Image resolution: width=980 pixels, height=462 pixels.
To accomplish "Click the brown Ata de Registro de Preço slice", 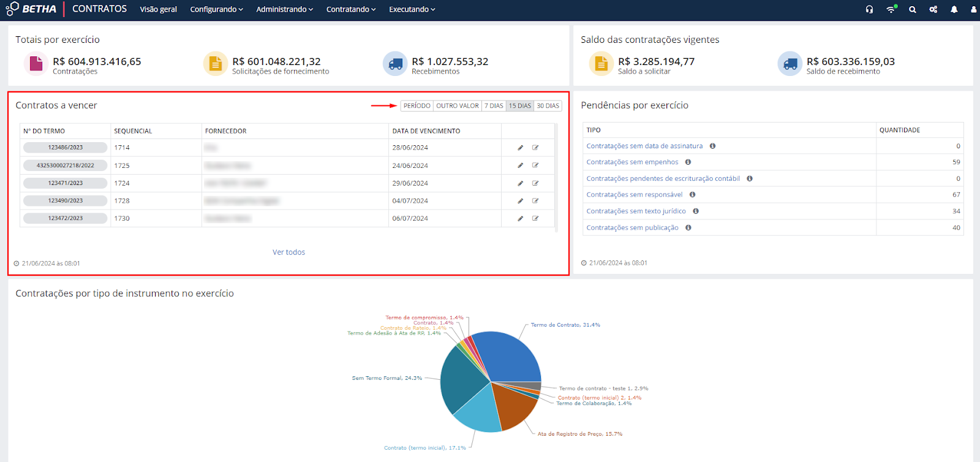I will point(511,404).
